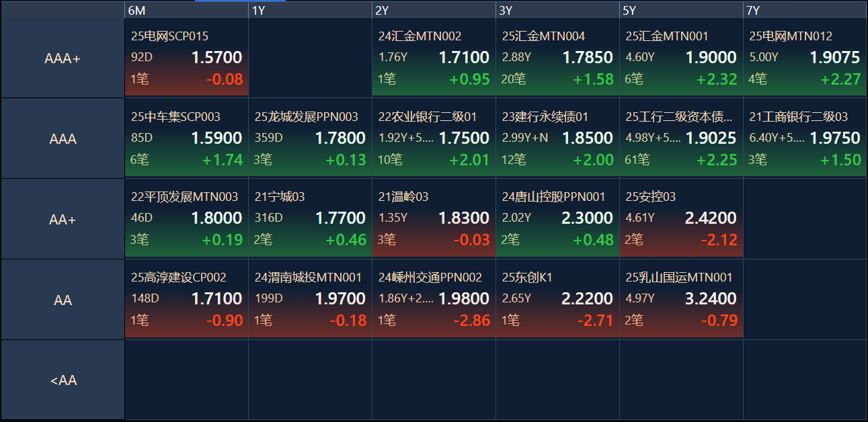Screen dimensions: 868x422
Task: Click the AA+ rating row header
Action: pos(63,219)
